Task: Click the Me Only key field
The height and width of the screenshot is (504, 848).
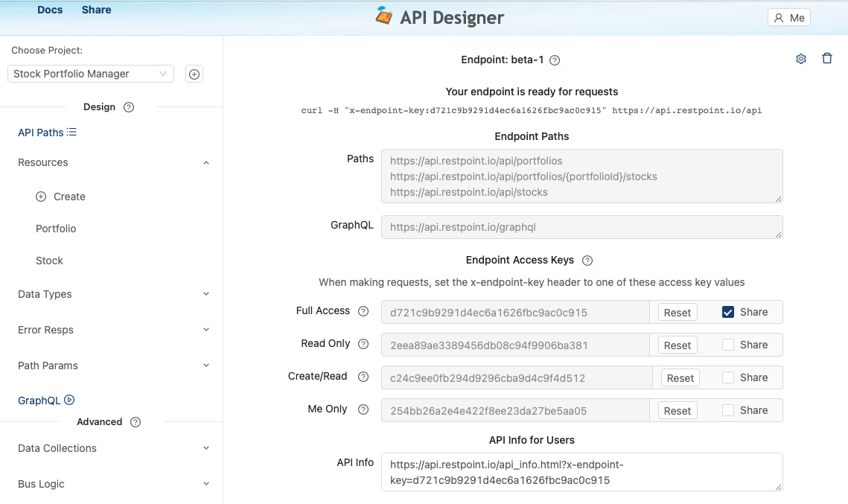Action: point(515,411)
